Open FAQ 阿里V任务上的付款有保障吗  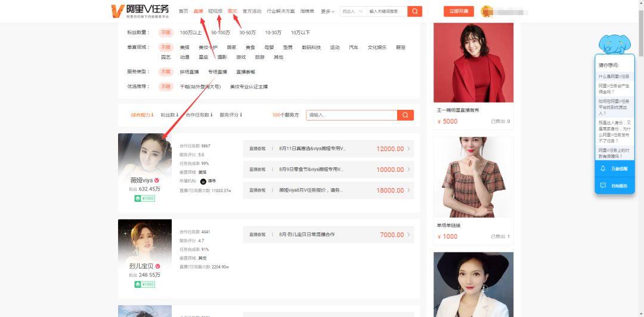pos(614,153)
